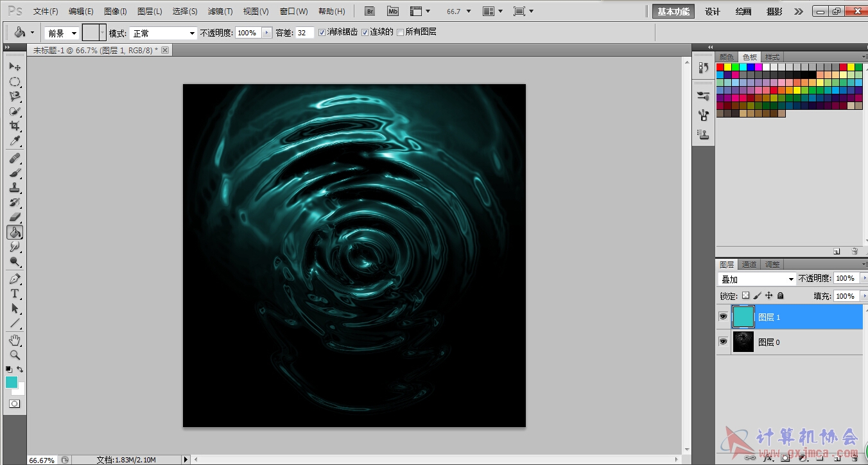Select the 基本功能 workspace button
The image size is (868, 465).
coord(674,12)
